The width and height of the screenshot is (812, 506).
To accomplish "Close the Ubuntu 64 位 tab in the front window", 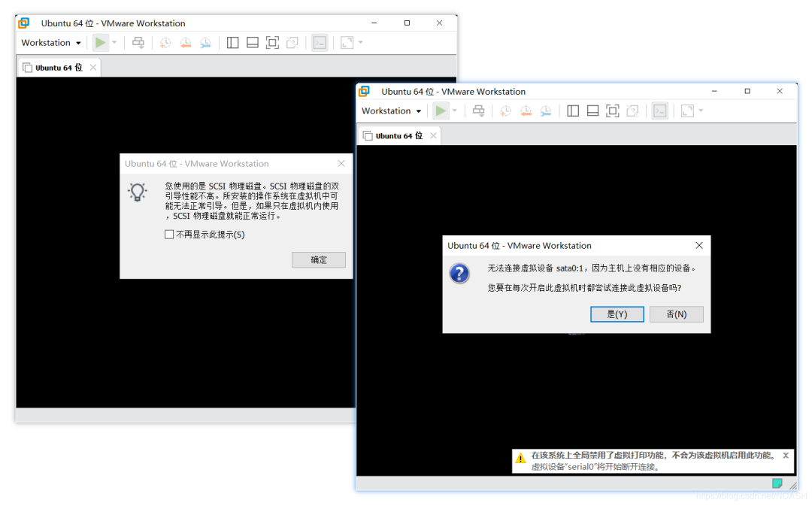I will coord(434,136).
